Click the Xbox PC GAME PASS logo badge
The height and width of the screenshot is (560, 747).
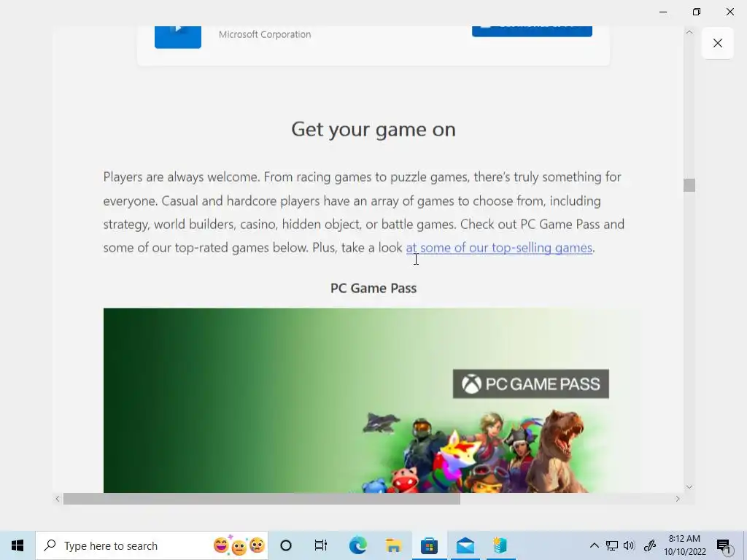coord(531,384)
